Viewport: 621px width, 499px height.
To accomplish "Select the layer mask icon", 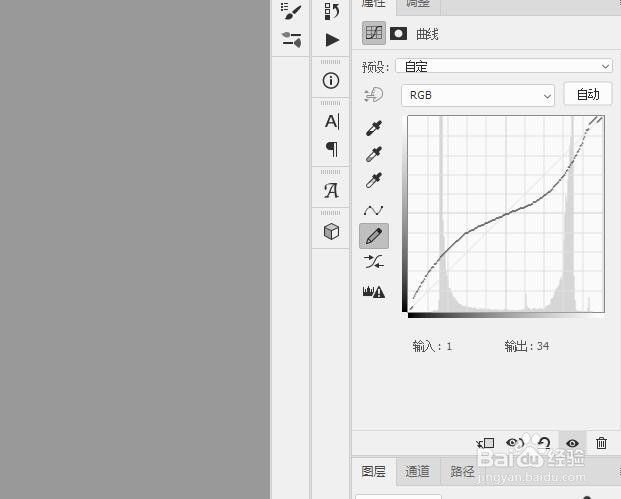I will [x=398, y=34].
